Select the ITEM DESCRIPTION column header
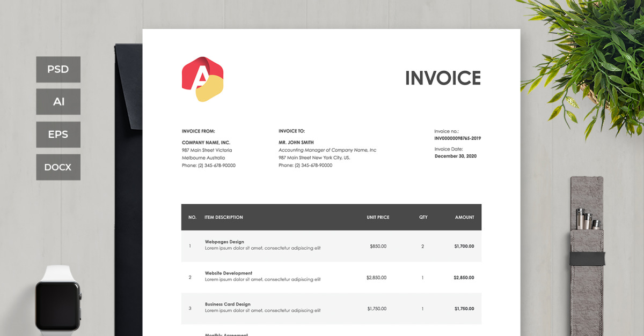The image size is (644, 336). pyautogui.click(x=223, y=217)
